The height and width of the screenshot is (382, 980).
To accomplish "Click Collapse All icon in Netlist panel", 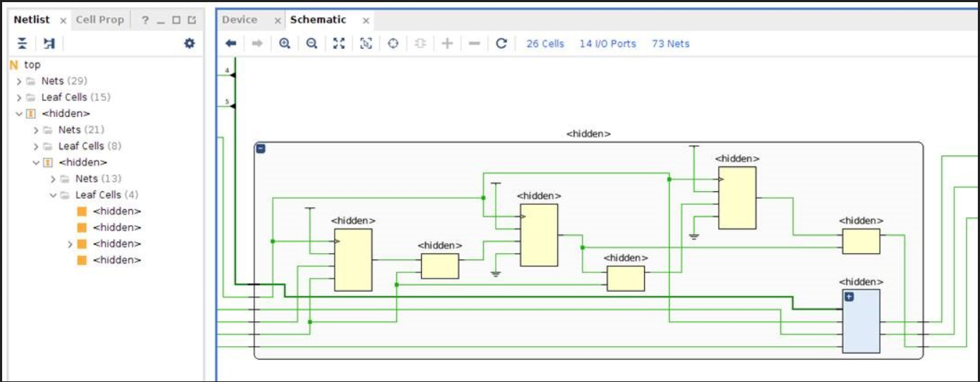I will click(22, 44).
